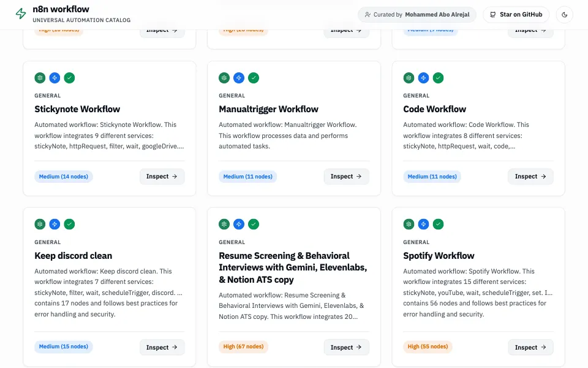This screenshot has width=588, height=368.
Task: Click blue lightning icon on Spotify Workflow card
Action: point(423,224)
